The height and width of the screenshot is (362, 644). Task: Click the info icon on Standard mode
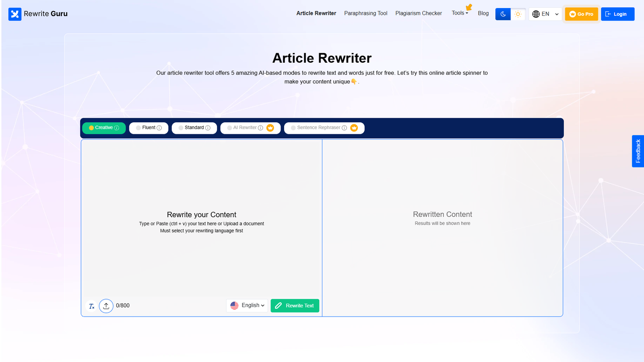(x=208, y=128)
